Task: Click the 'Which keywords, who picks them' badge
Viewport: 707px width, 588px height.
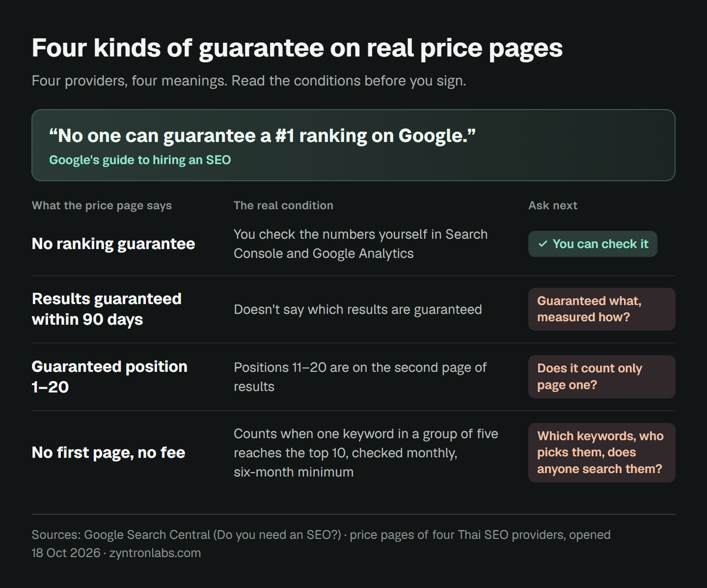Action: (602, 452)
